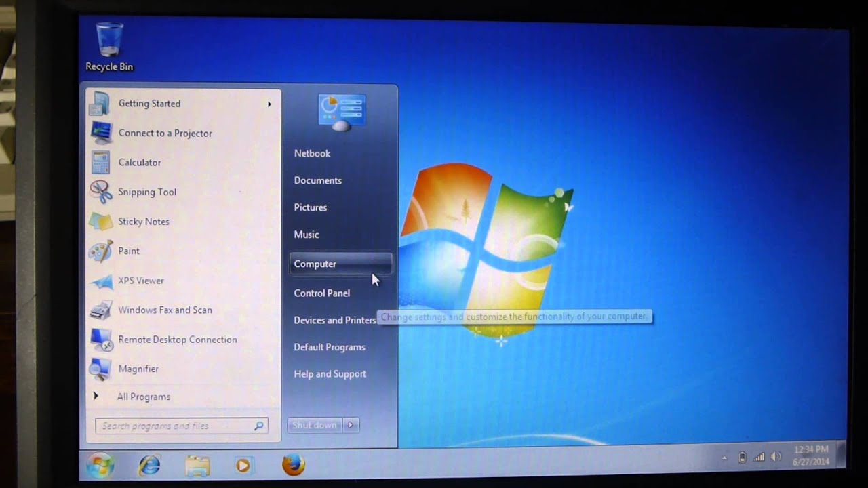This screenshot has height=488, width=868.
Task: Click the battery power tray icon
Action: point(742,457)
